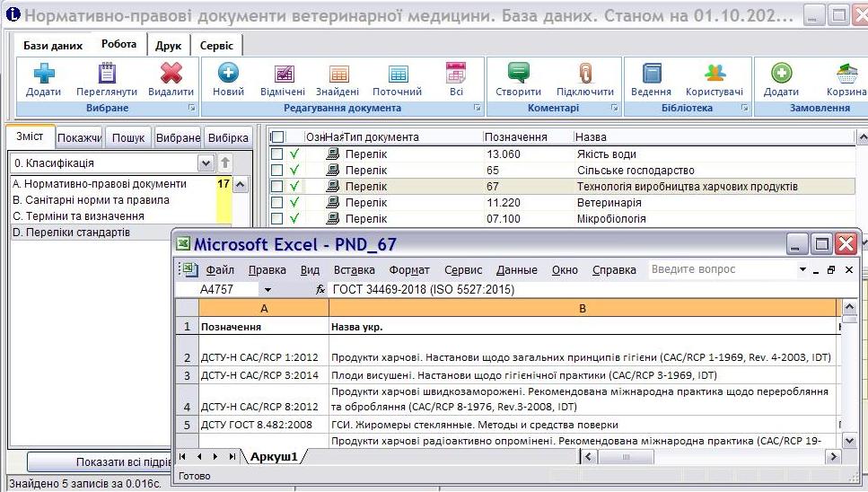
Task: Open the Пошук panel tab
Action: (x=127, y=137)
